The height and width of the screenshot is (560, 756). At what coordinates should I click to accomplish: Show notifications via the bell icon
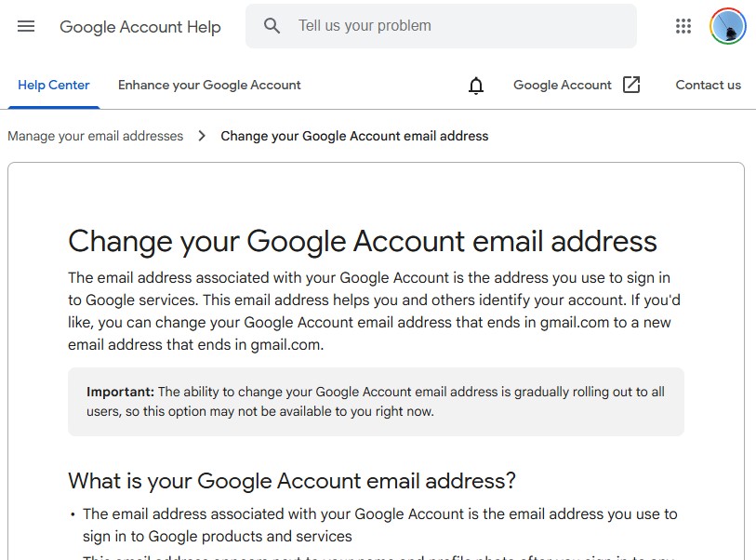[476, 86]
